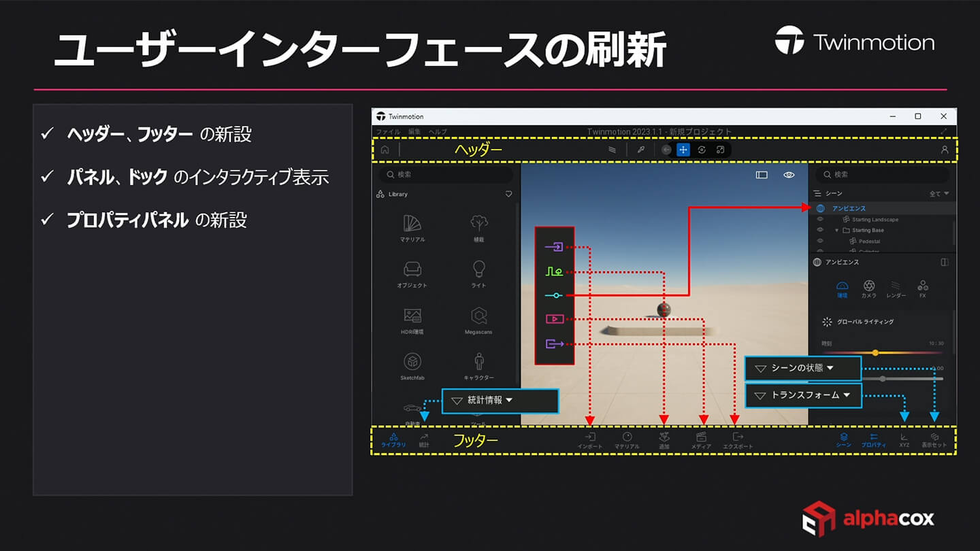The width and height of the screenshot is (980, 551).
Task: Select Starting Landscape in scene tree
Action: pos(875,220)
